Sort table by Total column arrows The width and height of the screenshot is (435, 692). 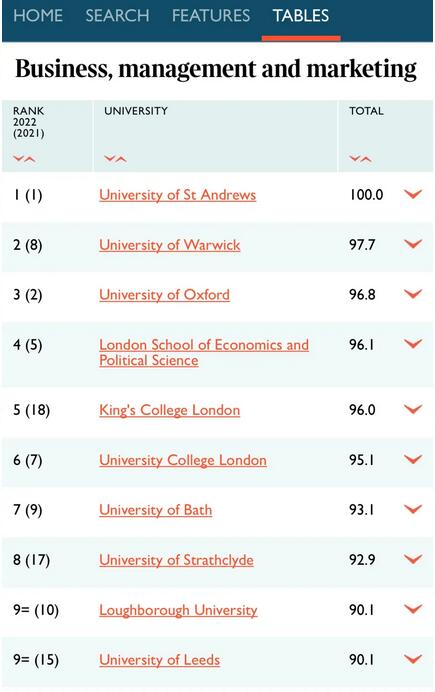(360, 159)
